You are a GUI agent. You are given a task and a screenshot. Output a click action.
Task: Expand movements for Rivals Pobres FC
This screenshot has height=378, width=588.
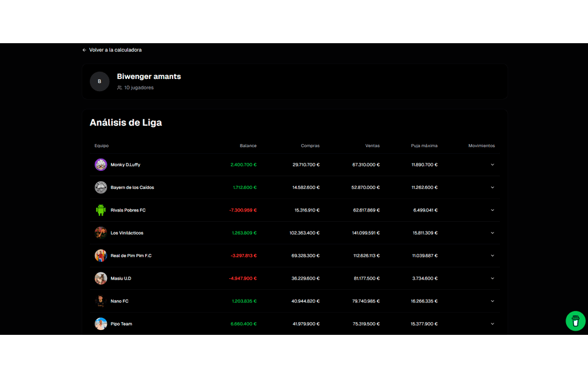point(492,210)
